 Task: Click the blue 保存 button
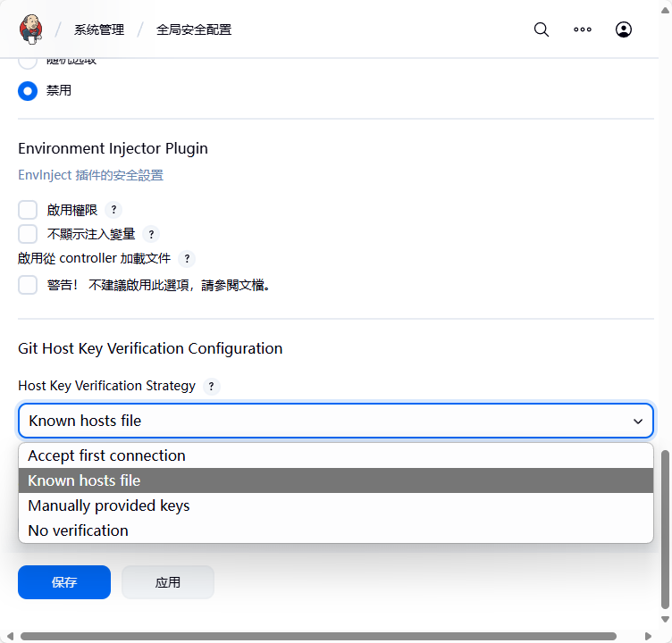(64, 582)
